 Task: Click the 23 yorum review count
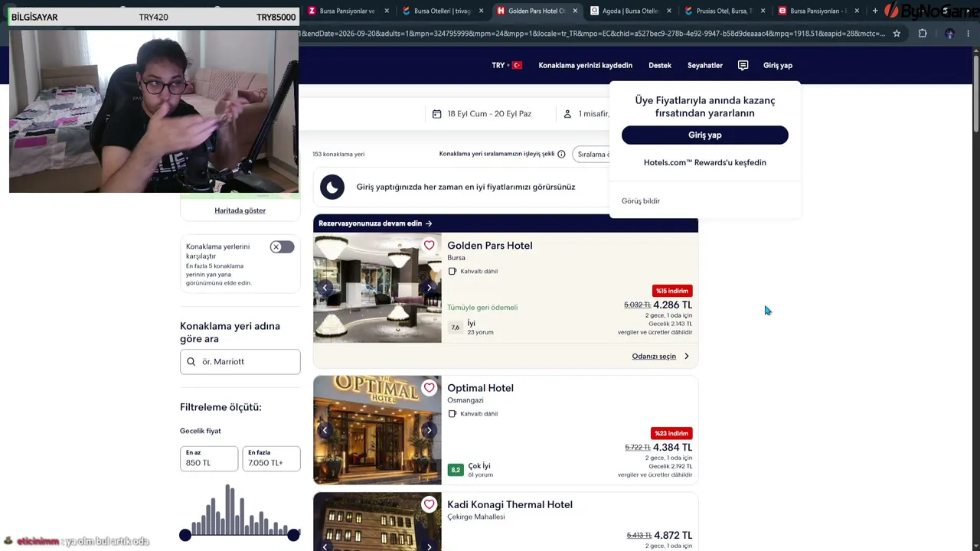click(481, 332)
